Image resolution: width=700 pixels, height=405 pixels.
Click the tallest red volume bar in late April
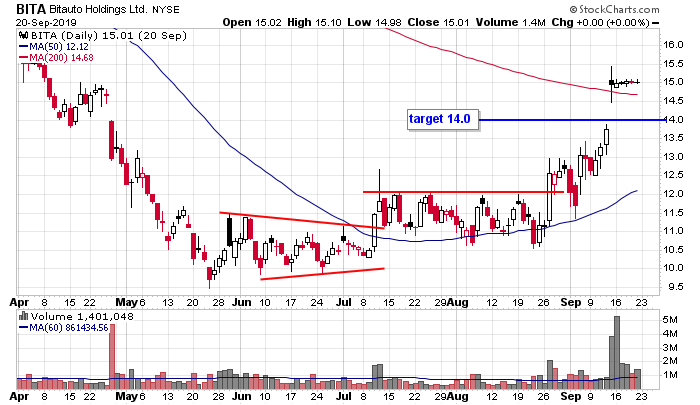click(112, 357)
